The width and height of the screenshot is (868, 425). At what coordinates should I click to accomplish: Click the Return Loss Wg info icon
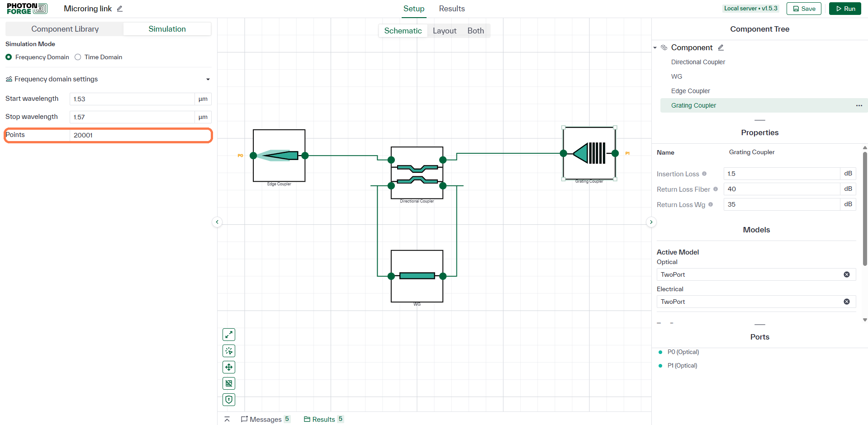[711, 204]
